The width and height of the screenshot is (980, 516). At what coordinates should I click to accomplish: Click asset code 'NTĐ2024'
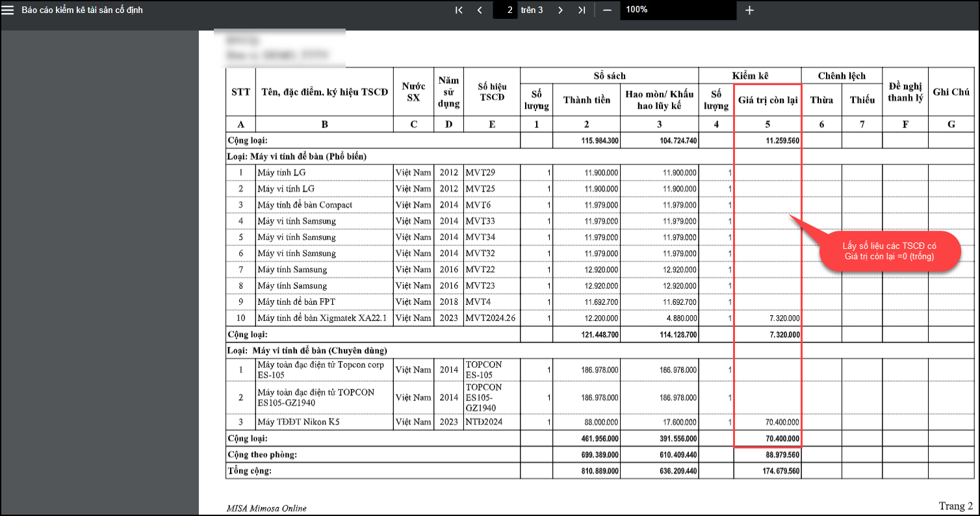[x=484, y=422]
